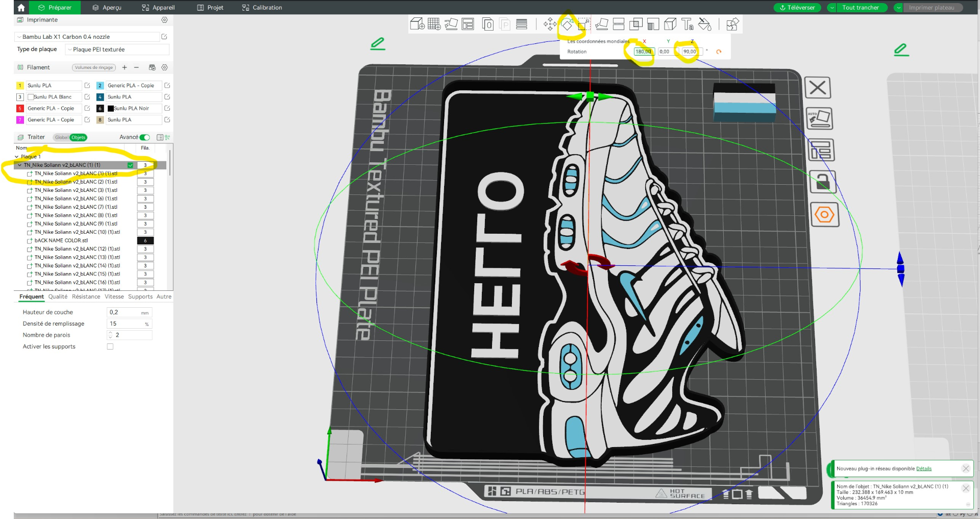Open filament 8 Sunlu PLA dropdown

(134, 120)
